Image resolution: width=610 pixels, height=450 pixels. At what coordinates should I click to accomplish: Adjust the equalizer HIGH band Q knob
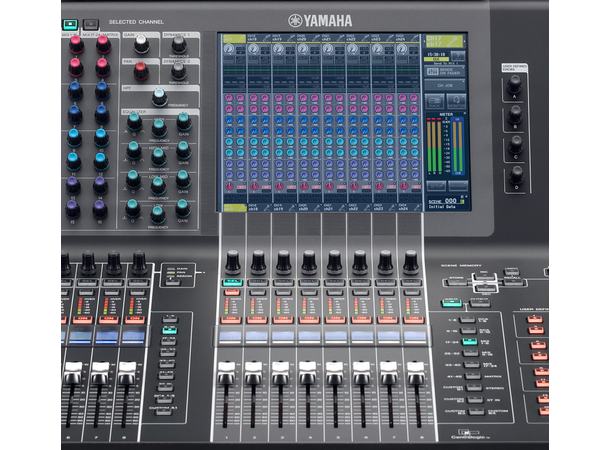pos(134,121)
